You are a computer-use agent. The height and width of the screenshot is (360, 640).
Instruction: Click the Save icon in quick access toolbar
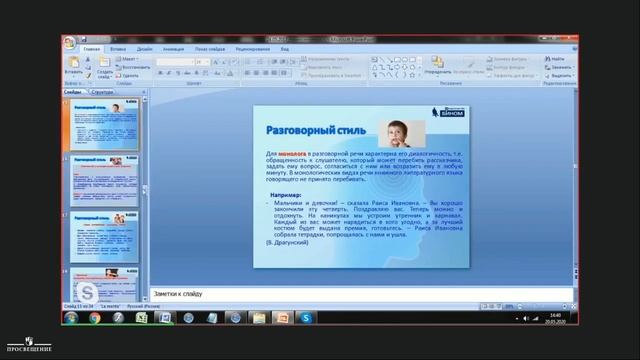(x=84, y=40)
